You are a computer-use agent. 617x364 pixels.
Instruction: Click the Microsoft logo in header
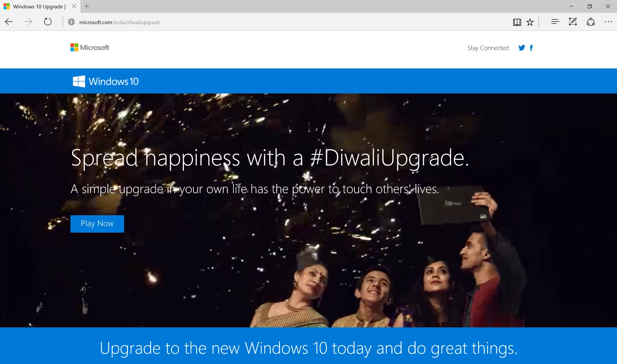point(90,48)
